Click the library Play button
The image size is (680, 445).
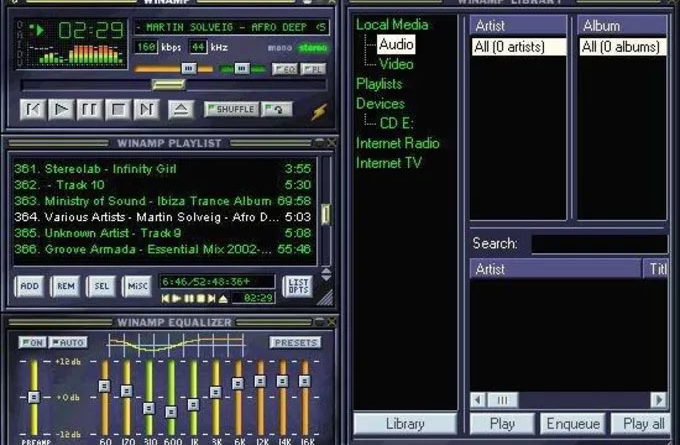502,424
